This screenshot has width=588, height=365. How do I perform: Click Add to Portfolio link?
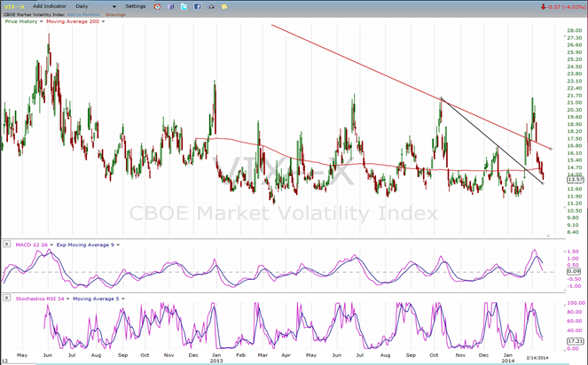coord(83,14)
